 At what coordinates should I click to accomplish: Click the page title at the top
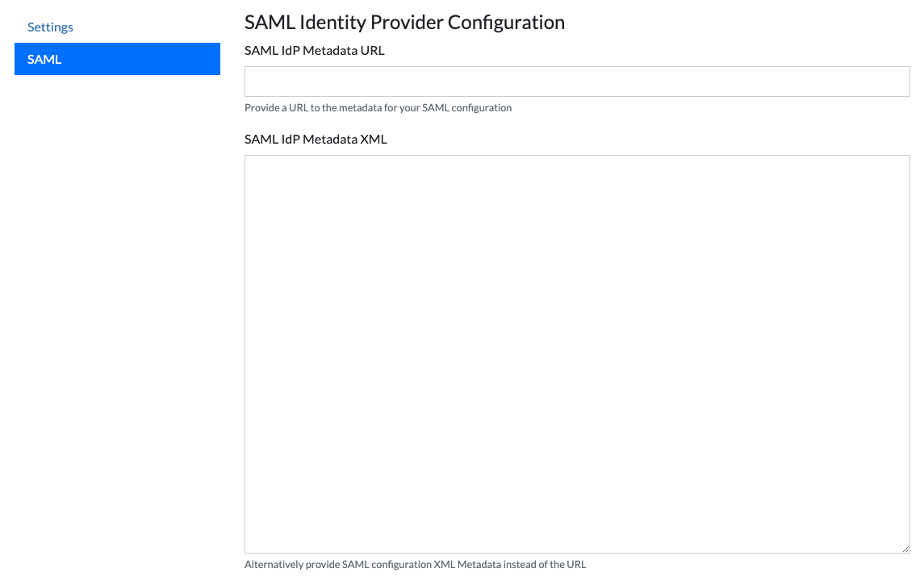point(404,22)
